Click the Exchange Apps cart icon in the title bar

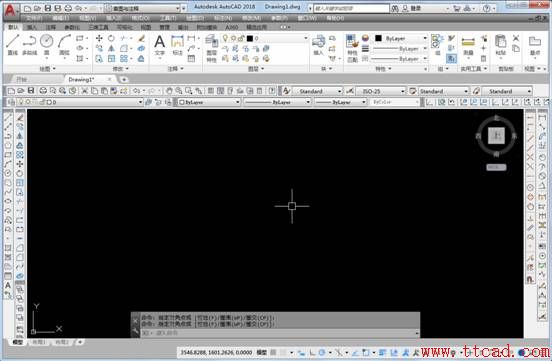[x=457, y=8]
